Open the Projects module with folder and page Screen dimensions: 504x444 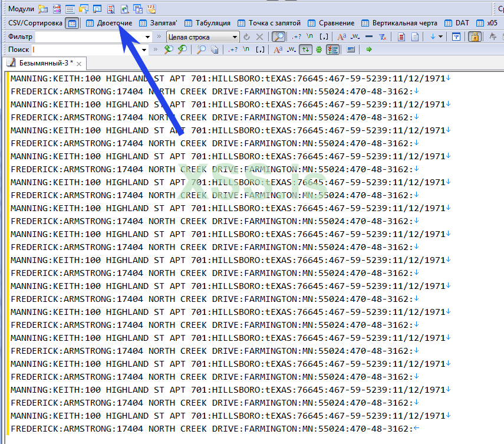click(84, 9)
